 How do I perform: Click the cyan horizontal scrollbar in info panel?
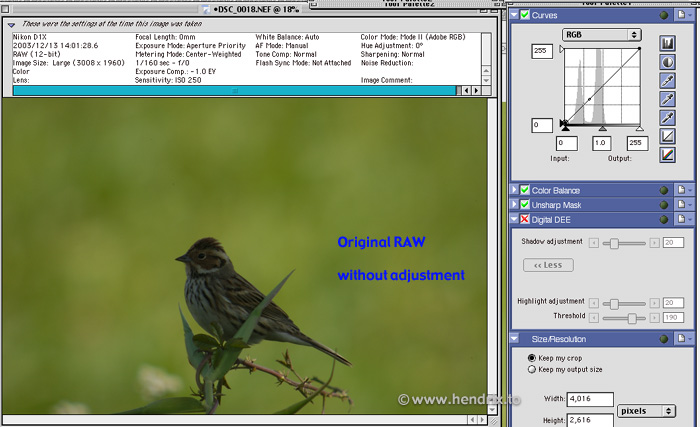tap(234, 91)
